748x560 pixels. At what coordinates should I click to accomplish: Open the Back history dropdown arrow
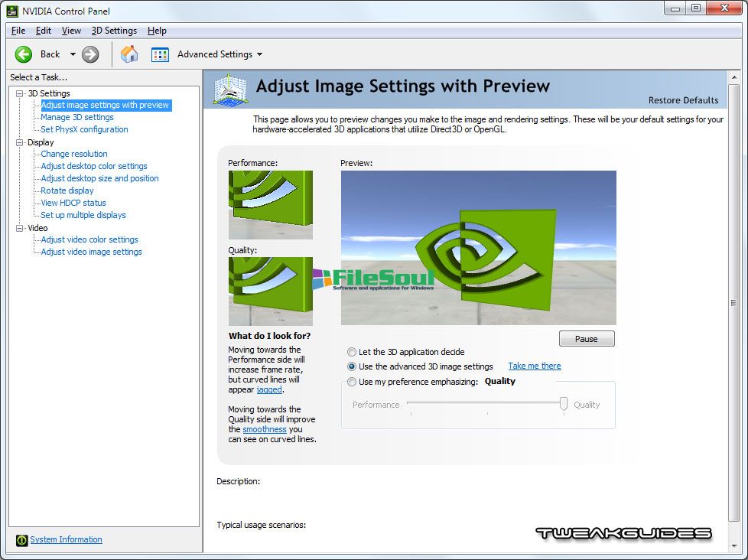click(73, 54)
